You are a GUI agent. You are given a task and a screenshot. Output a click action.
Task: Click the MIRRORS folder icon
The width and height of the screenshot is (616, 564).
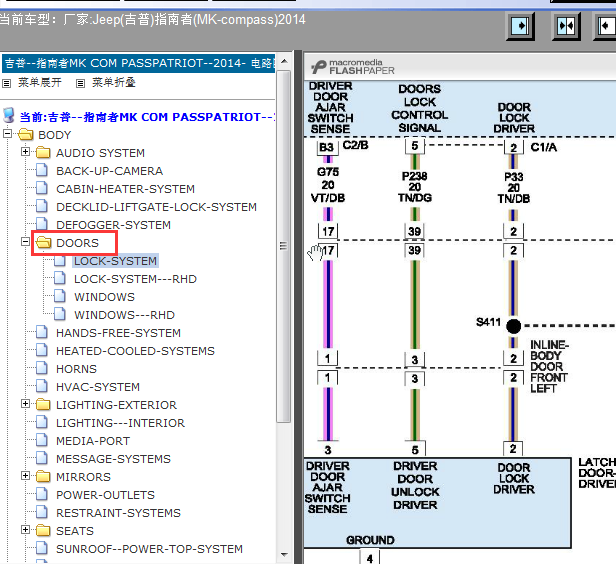[43, 476]
